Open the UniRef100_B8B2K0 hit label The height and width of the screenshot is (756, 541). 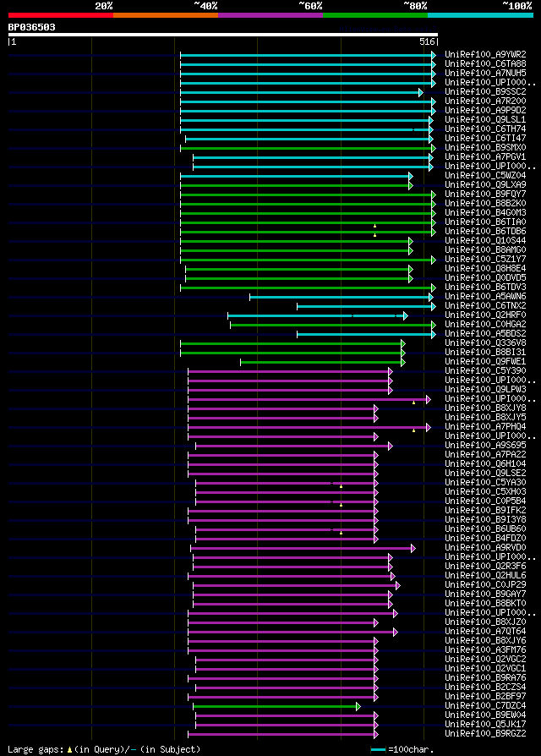485,204
